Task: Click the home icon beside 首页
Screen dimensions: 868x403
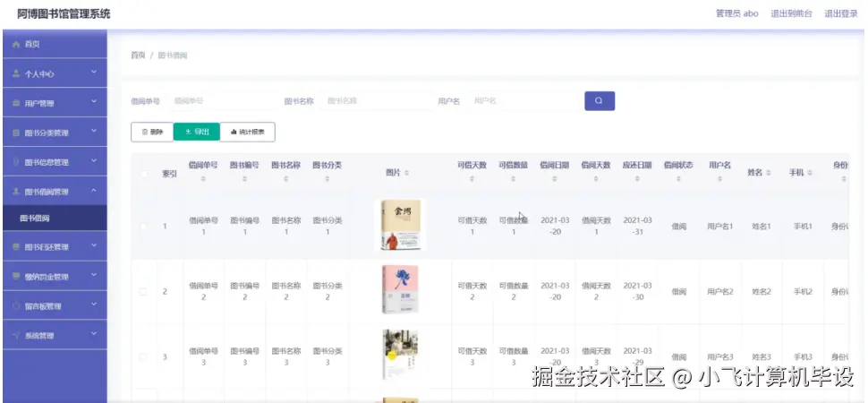Action: (16, 45)
